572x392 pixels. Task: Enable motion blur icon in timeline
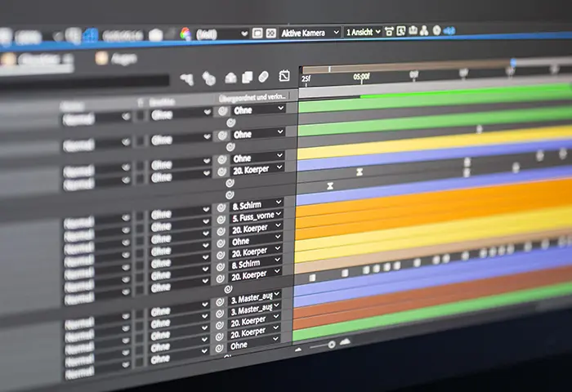[x=263, y=77]
